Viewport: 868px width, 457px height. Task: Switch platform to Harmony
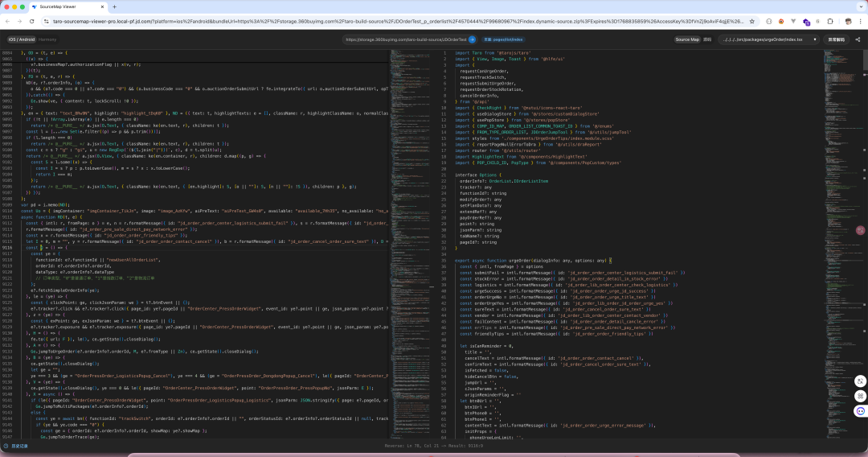[47, 39]
